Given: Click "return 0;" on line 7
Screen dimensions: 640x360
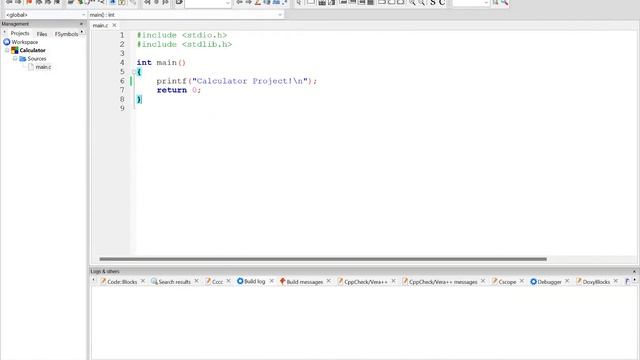Looking at the screenshot, I should click(x=179, y=90).
